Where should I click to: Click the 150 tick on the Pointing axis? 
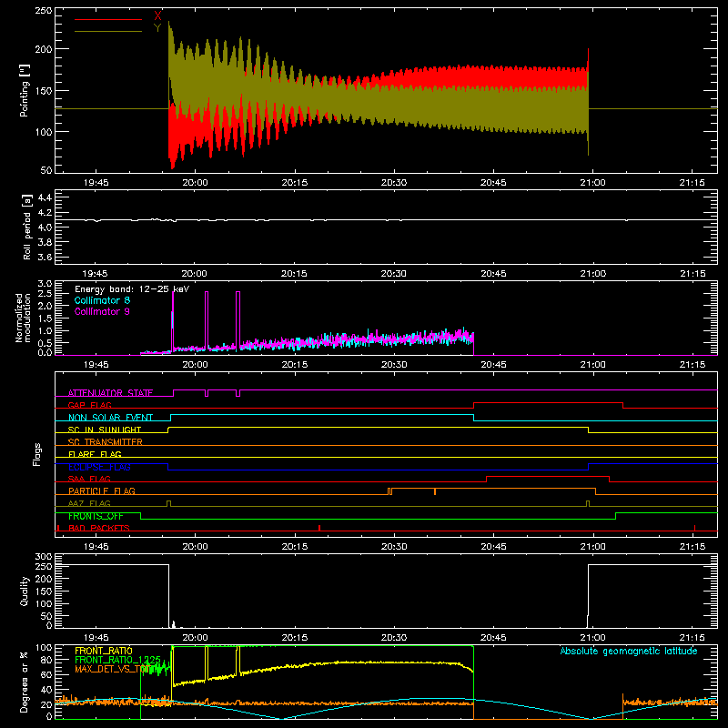[43, 90]
